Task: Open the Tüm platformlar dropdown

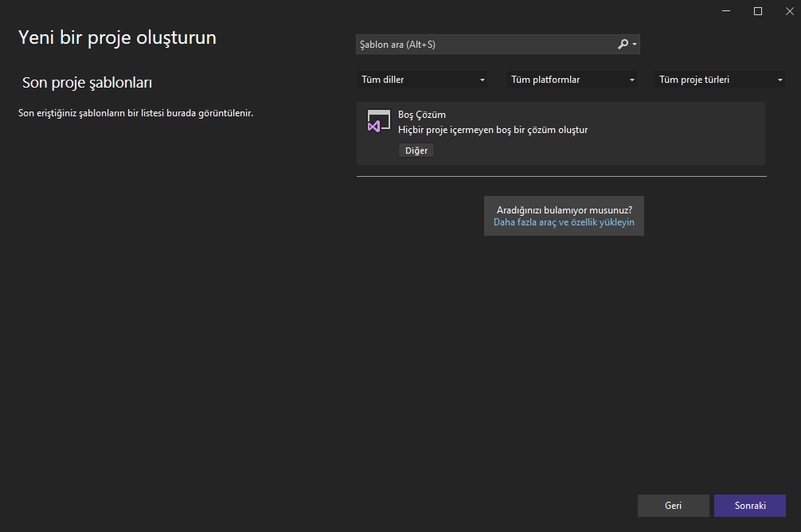Action: [x=572, y=80]
